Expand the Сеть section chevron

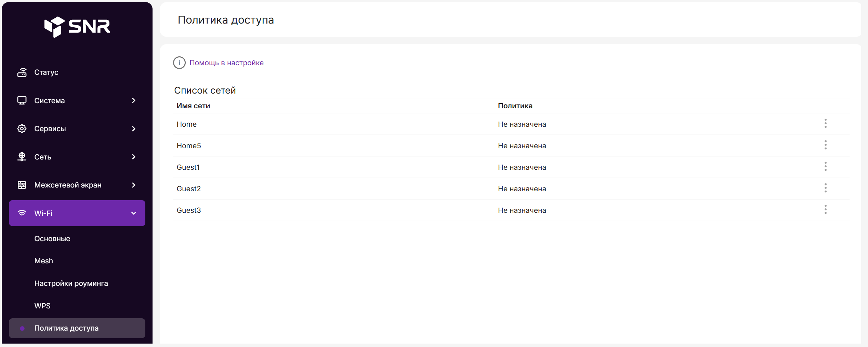[x=134, y=157]
